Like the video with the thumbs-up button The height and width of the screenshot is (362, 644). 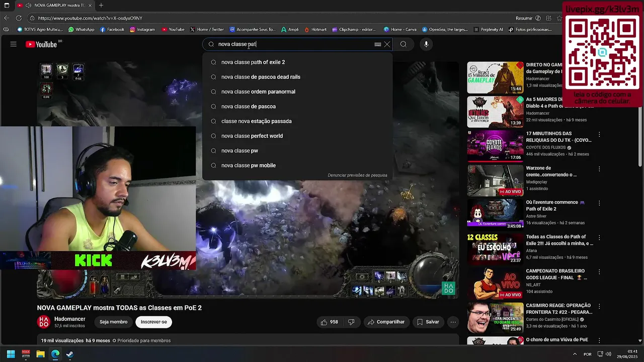[x=330, y=322]
